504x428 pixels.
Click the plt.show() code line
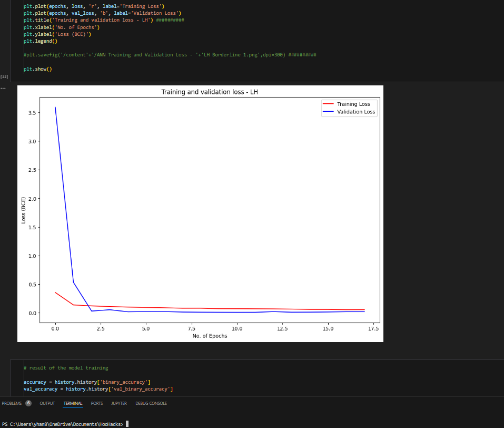(x=37, y=69)
